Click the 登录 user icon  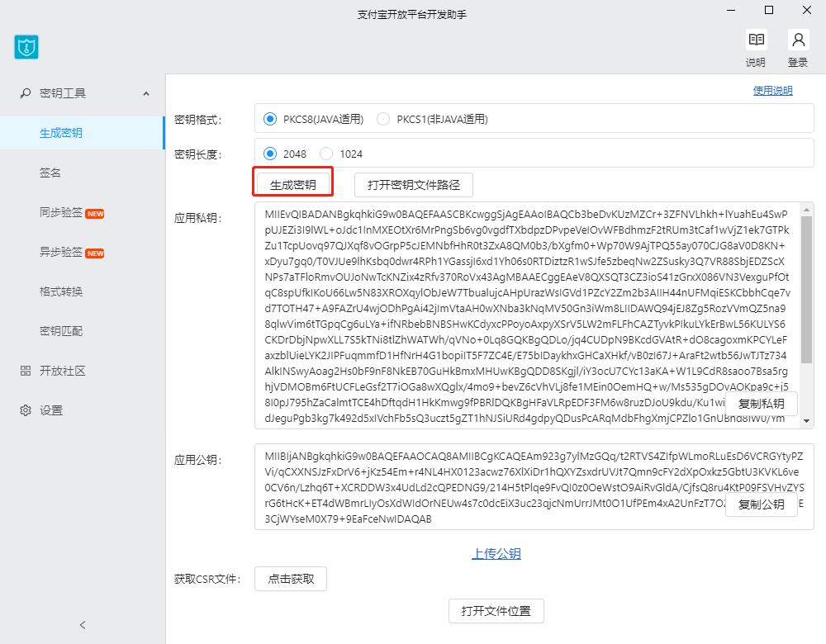798,40
